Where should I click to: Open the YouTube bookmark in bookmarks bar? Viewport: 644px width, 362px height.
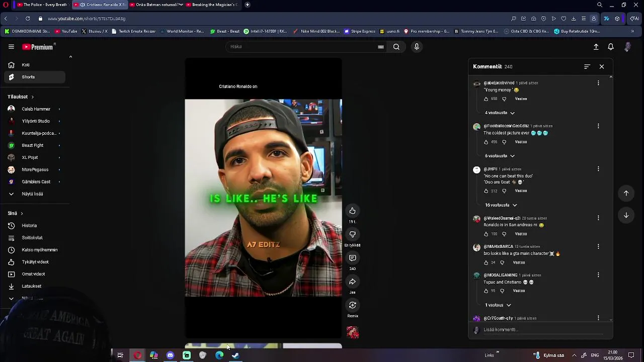(x=66, y=31)
